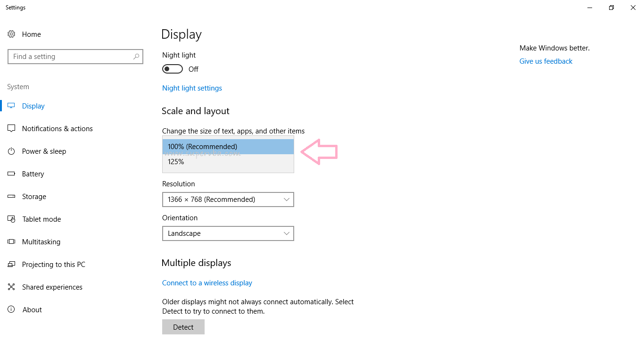Viewport: 644px width, 341px height.
Task: Click the Home gear icon
Action: pos(11,34)
